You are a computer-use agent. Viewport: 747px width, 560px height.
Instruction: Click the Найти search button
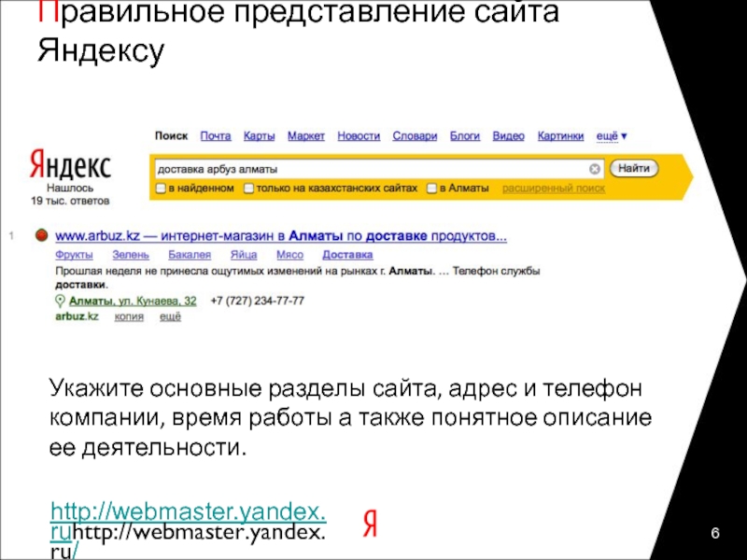[x=634, y=169]
